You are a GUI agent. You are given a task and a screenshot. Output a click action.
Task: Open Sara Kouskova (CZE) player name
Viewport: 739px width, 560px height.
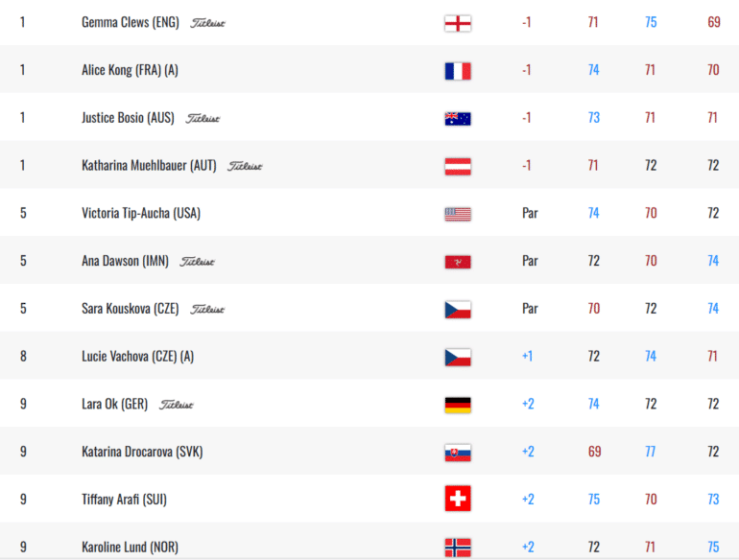coord(131,309)
